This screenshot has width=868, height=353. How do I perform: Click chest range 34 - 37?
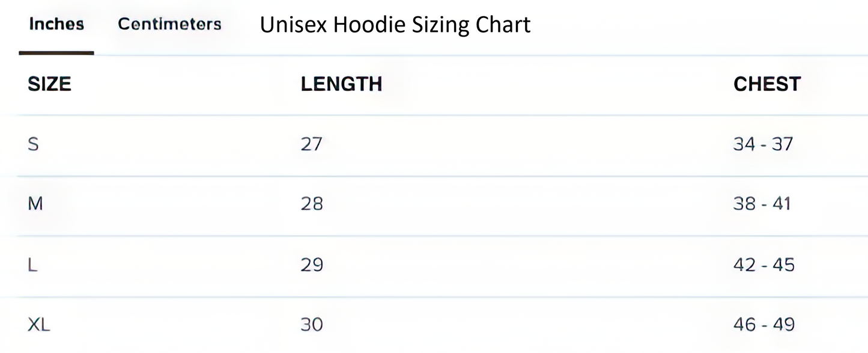coord(763,144)
